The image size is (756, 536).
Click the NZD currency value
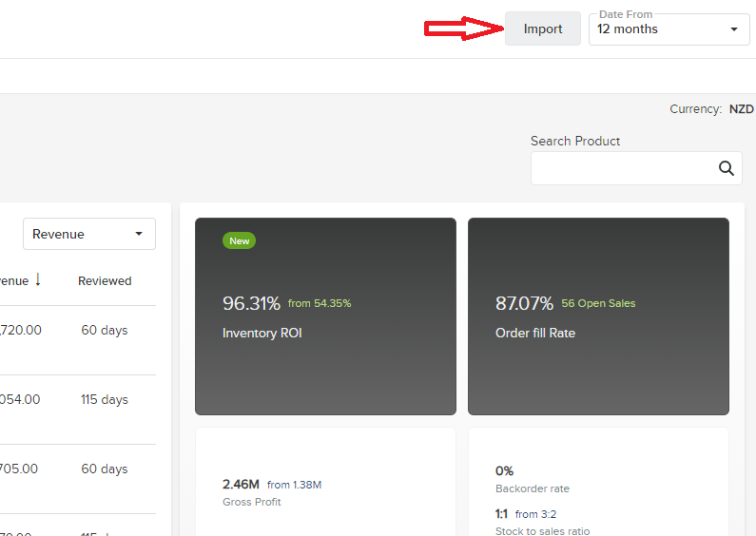tap(741, 109)
